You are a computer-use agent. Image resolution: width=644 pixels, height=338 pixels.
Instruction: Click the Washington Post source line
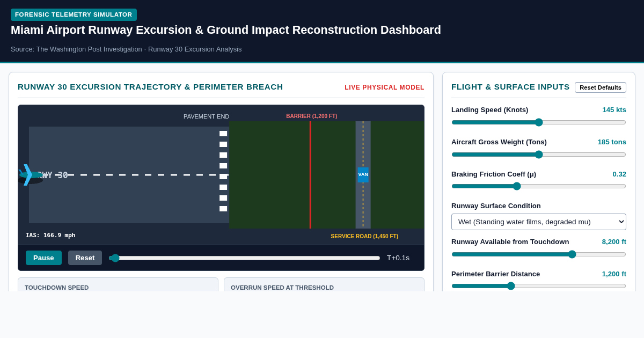point(126,49)
